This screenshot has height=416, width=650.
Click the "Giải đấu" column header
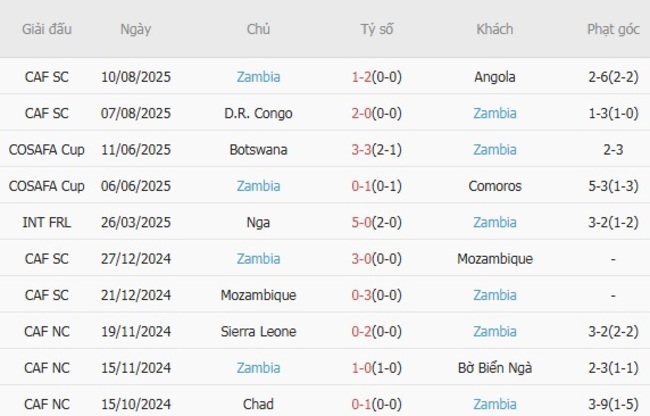(45, 29)
